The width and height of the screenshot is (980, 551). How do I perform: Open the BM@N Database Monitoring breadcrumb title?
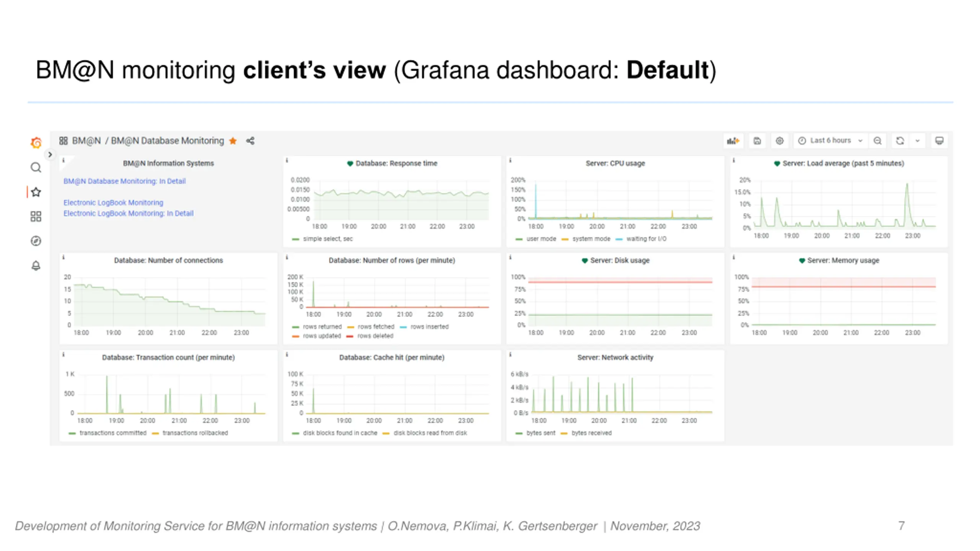tap(167, 141)
